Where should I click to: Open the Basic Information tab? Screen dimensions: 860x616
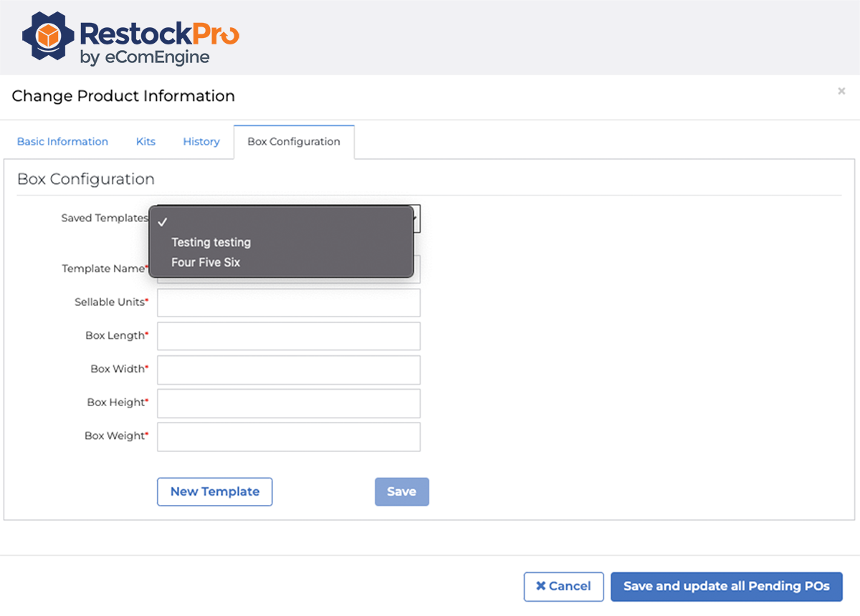point(62,142)
